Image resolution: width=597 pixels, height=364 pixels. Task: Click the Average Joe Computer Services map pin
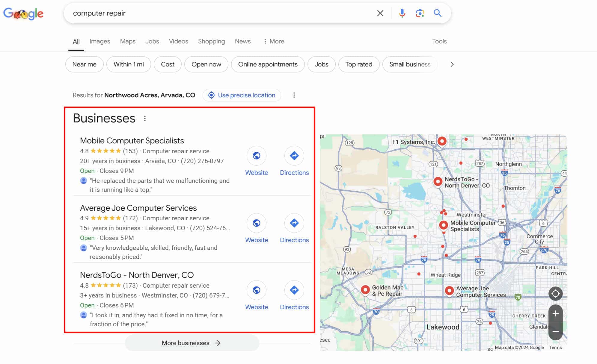click(449, 291)
